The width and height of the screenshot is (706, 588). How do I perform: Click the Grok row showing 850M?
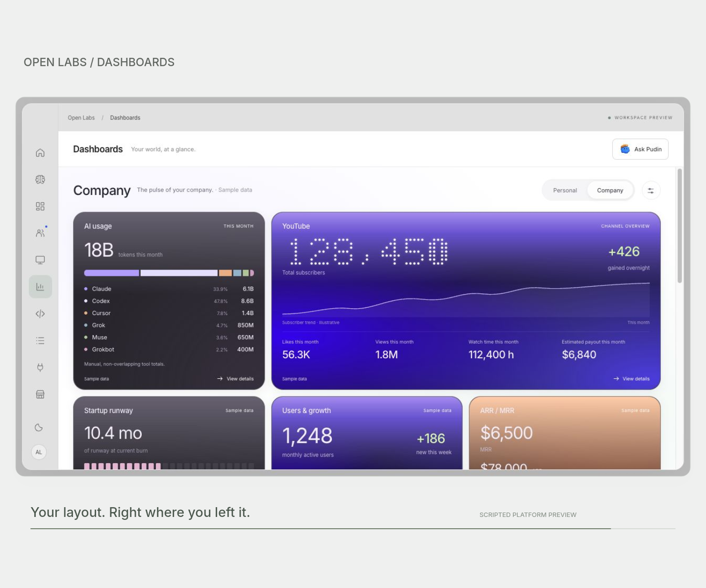tap(169, 325)
